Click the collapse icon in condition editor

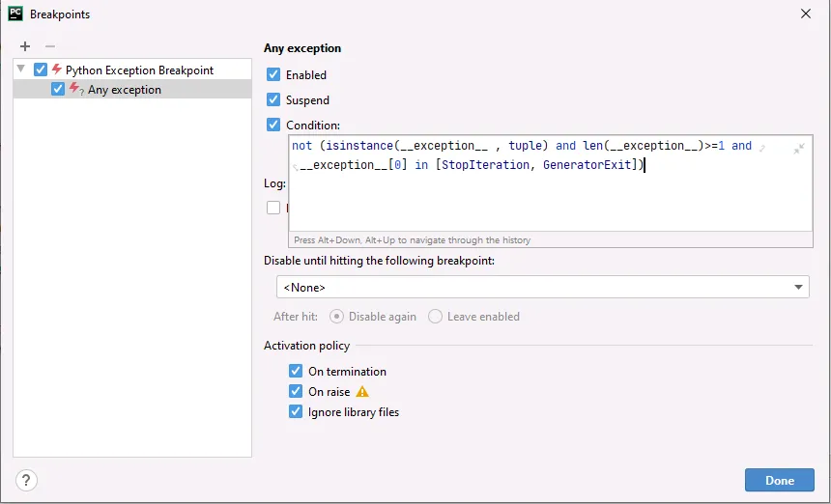point(799,148)
